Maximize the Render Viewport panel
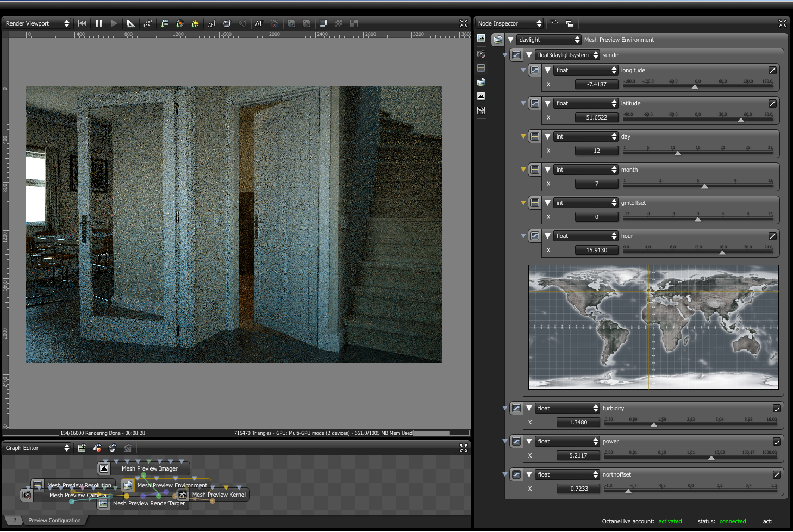The image size is (793, 532). coord(463,23)
